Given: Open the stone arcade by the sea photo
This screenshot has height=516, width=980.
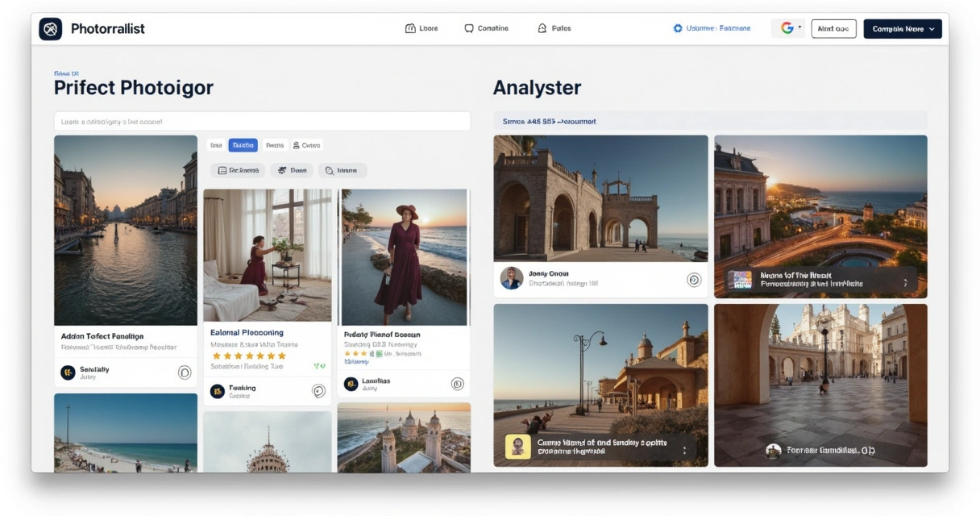Looking at the screenshot, I should (600, 198).
